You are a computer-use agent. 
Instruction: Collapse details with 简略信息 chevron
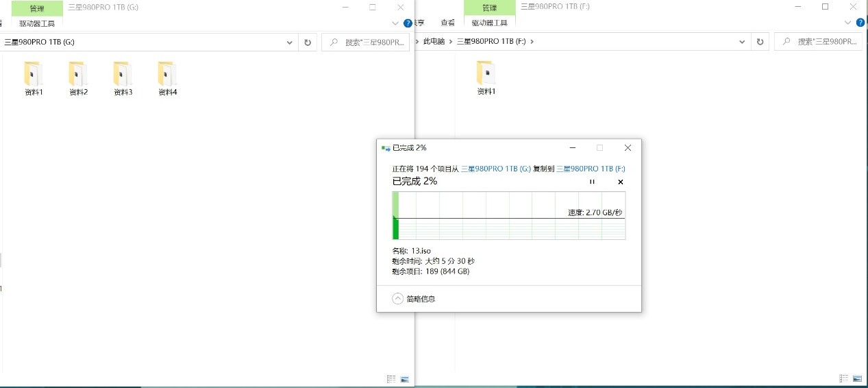coord(398,298)
